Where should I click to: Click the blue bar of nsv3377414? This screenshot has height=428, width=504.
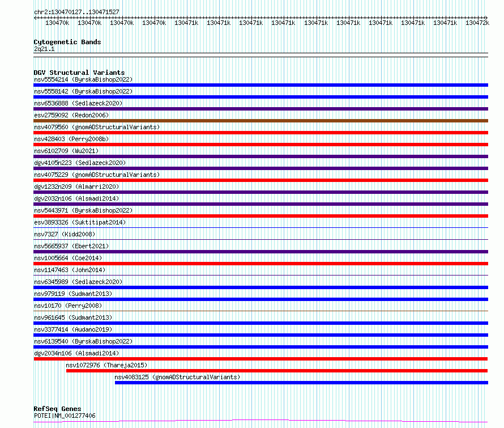260,335
